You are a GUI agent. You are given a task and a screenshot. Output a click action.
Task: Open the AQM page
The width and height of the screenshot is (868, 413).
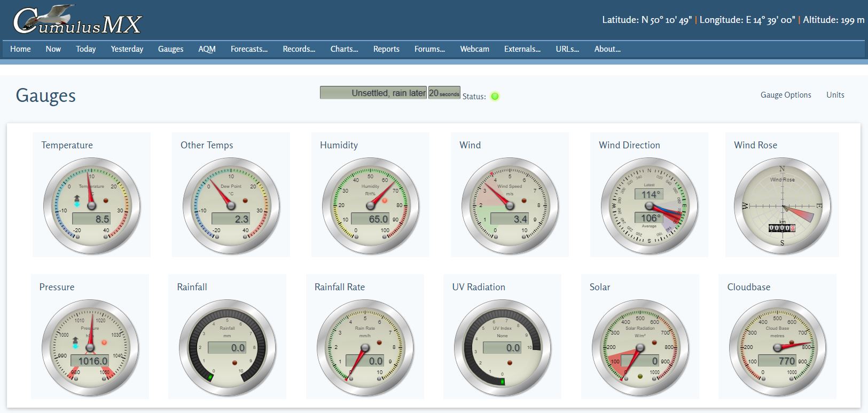coord(207,49)
